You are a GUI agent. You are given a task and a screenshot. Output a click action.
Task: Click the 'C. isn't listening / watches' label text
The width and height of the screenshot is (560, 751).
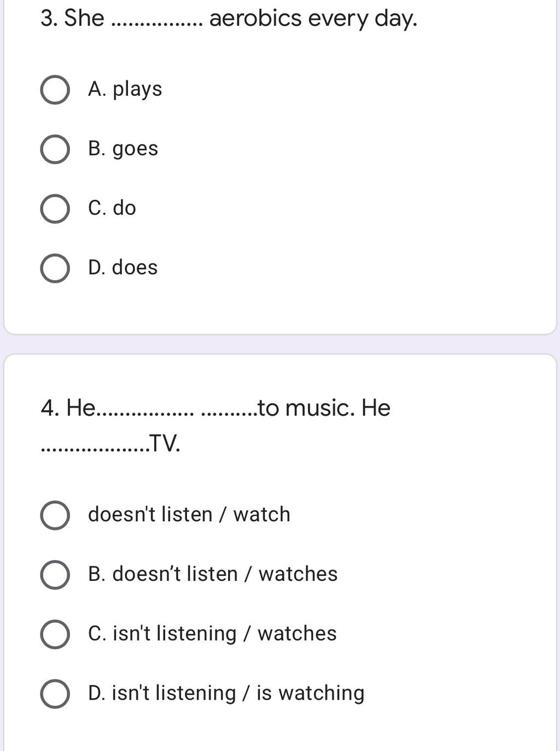click(212, 633)
